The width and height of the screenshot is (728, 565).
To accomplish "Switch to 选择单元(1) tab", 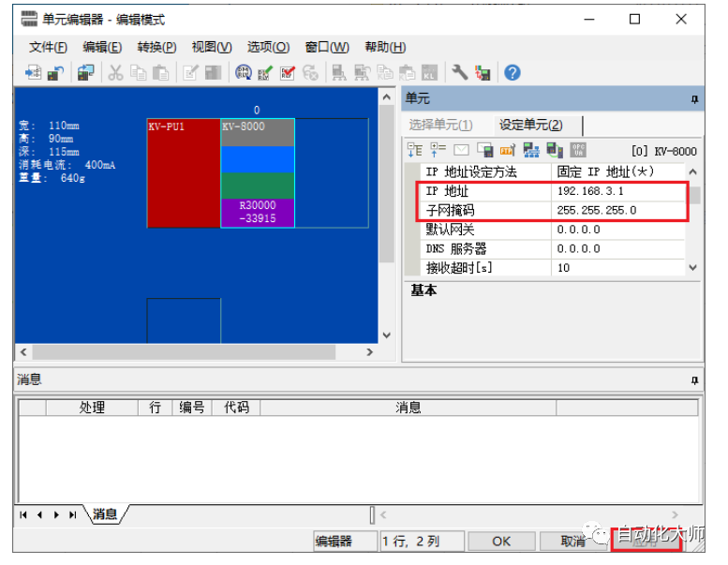I will (x=440, y=125).
